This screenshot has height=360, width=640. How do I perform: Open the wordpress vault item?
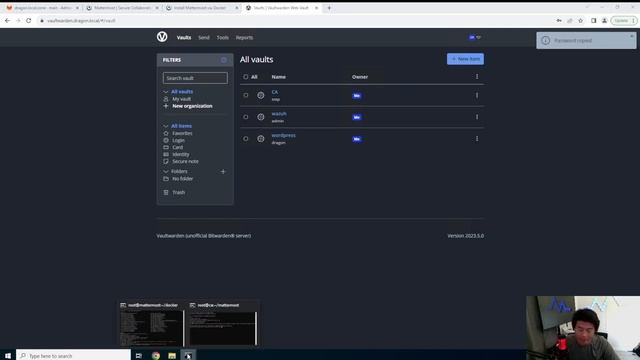pyautogui.click(x=284, y=136)
